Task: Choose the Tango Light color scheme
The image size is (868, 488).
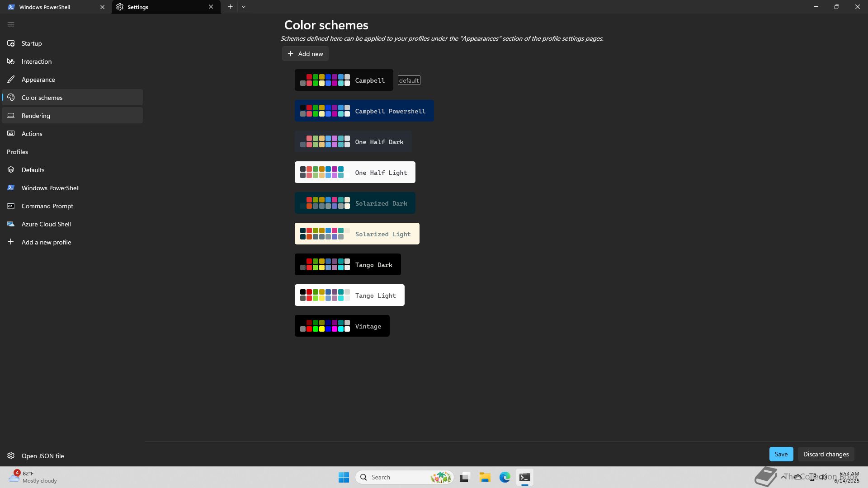Action: click(x=349, y=296)
